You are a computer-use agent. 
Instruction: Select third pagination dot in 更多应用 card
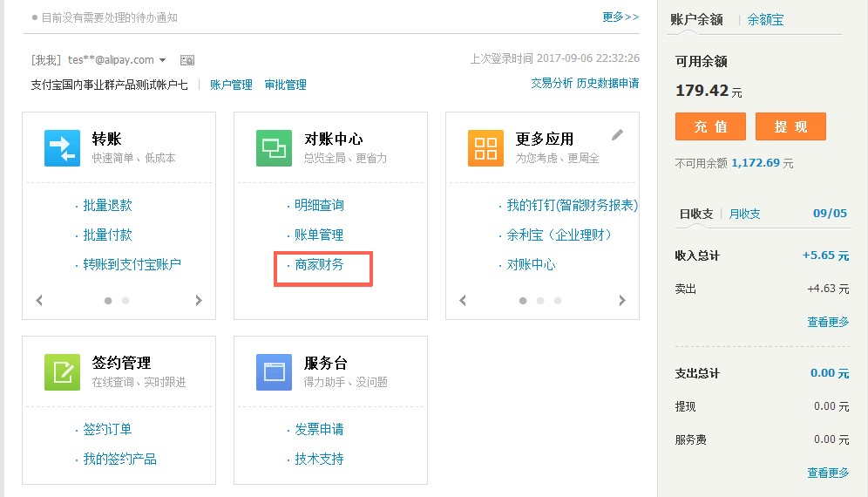point(558,301)
